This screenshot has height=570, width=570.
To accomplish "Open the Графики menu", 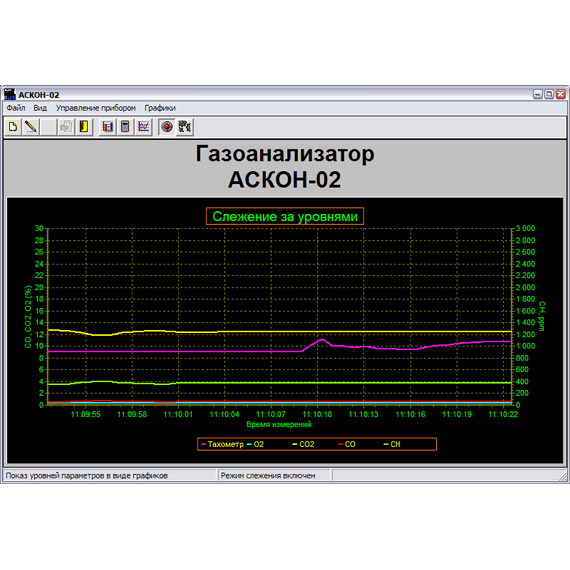I will (x=160, y=108).
